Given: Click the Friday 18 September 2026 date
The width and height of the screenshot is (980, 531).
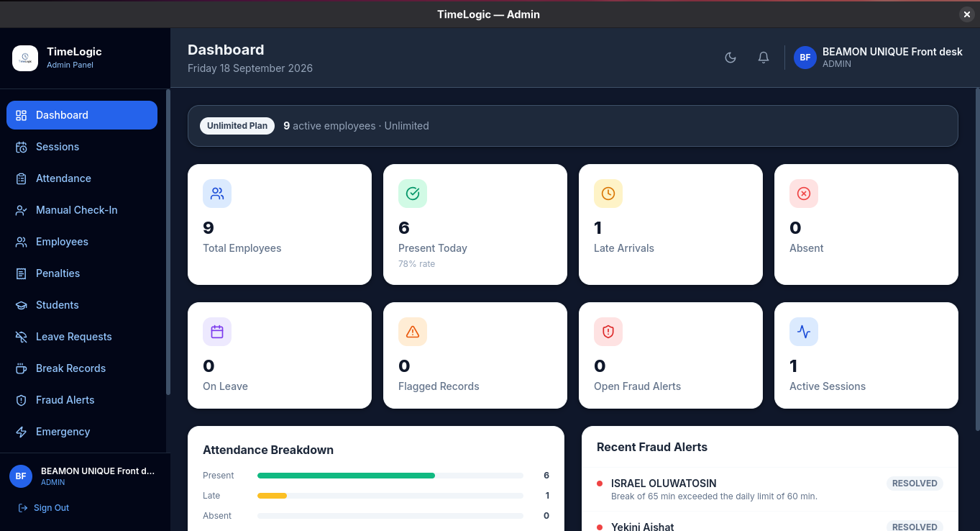Looking at the screenshot, I should 250,68.
